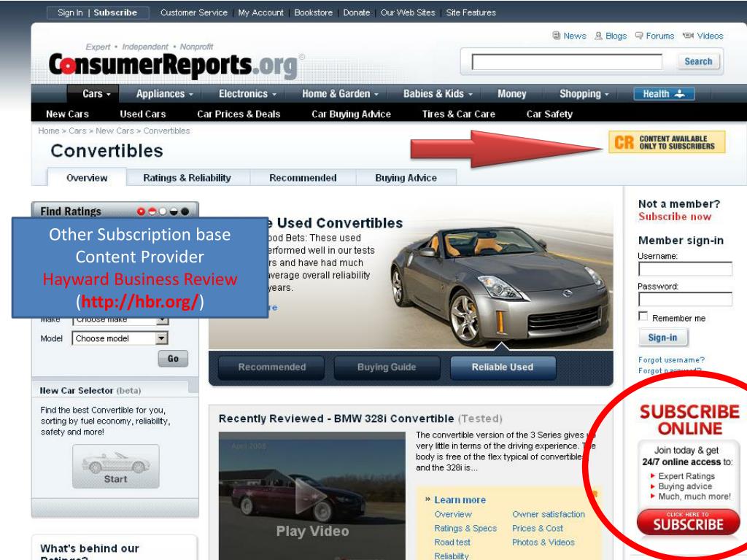Open the Cars dropdown menu
747x560 pixels.
pos(96,94)
